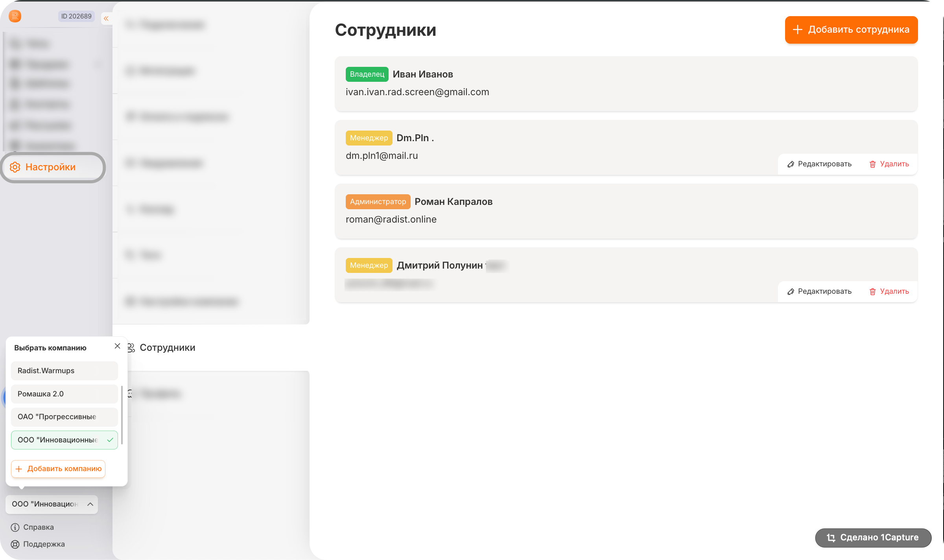Viewport: 944px width, 560px height.
Task: Close the Выбрать компанию popup
Action: pyautogui.click(x=117, y=346)
